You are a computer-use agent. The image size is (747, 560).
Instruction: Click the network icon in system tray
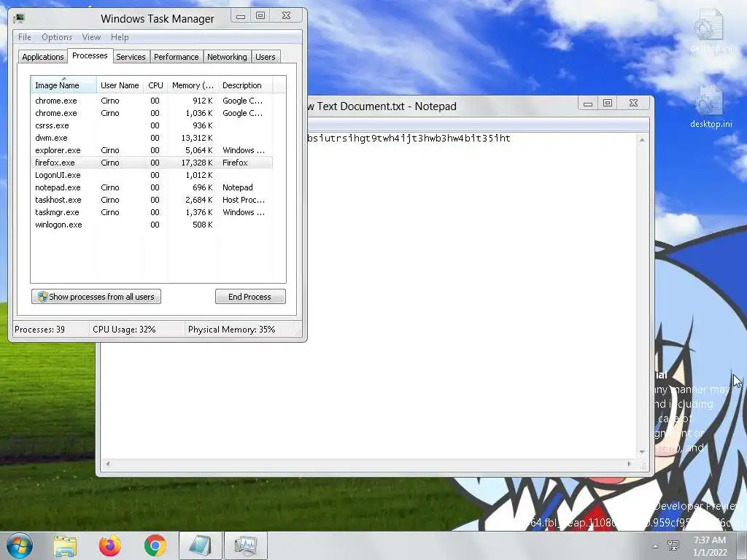673,545
